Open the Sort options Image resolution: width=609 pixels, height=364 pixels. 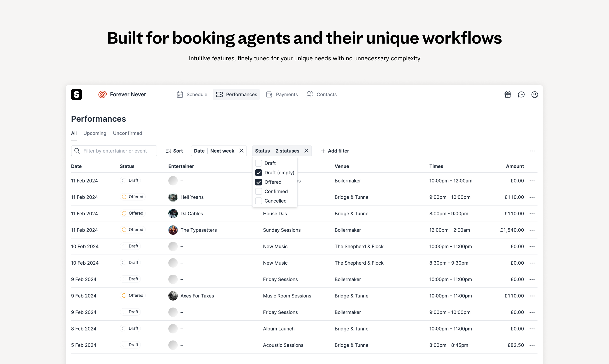tap(174, 151)
